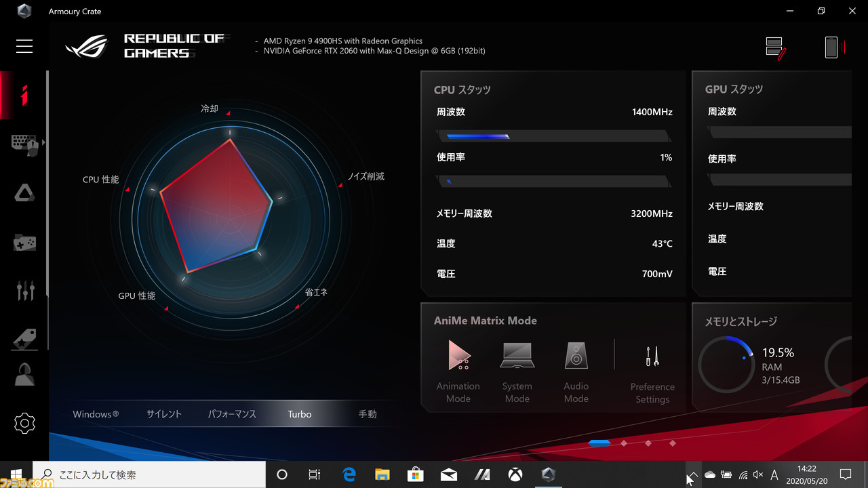
Task: Click the CPU 周波数 usage bar
Action: 554,136
